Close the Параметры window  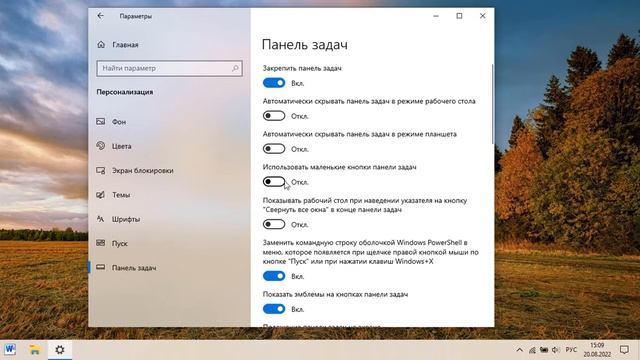coord(482,16)
